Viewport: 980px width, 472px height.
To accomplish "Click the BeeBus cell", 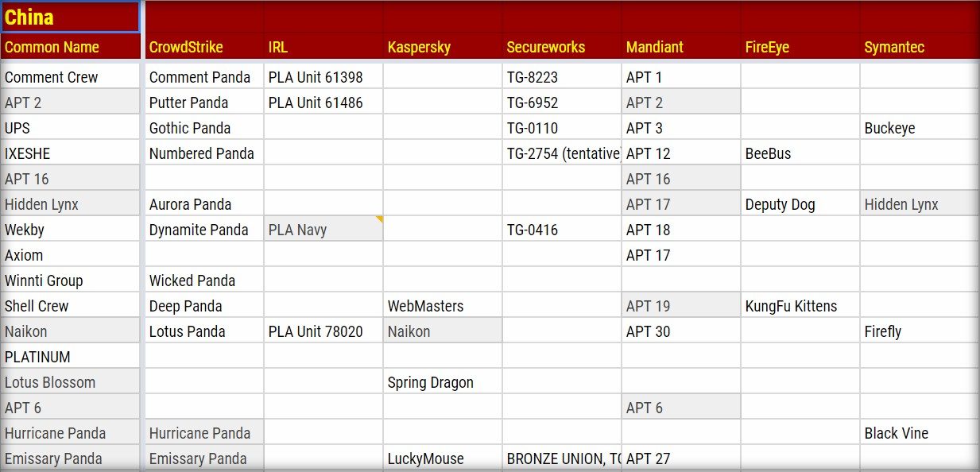I will point(800,154).
